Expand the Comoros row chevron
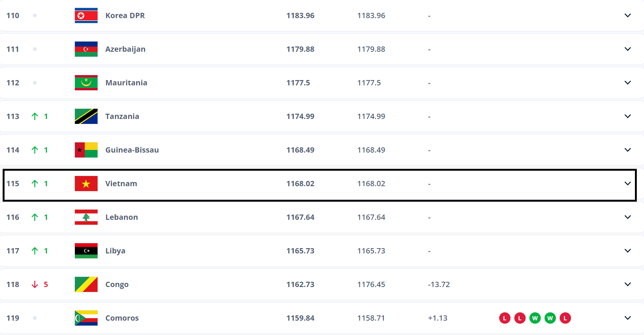644x335 pixels. (x=628, y=318)
